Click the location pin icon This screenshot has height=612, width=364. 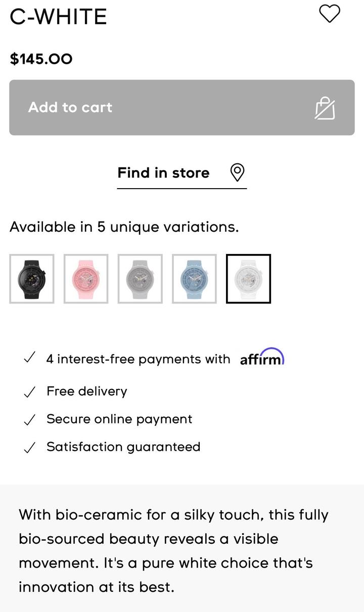[x=237, y=172]
